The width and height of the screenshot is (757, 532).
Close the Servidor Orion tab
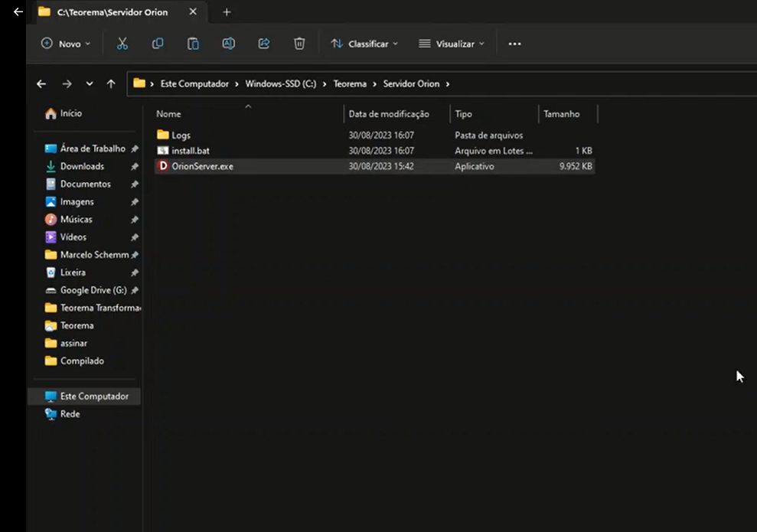click(x=193, y=11)
